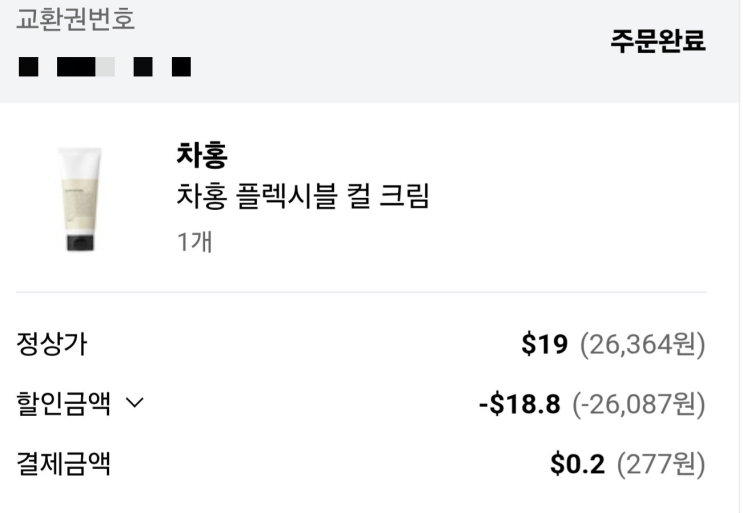Click the -$18.8 discount amount

(521, 405)
